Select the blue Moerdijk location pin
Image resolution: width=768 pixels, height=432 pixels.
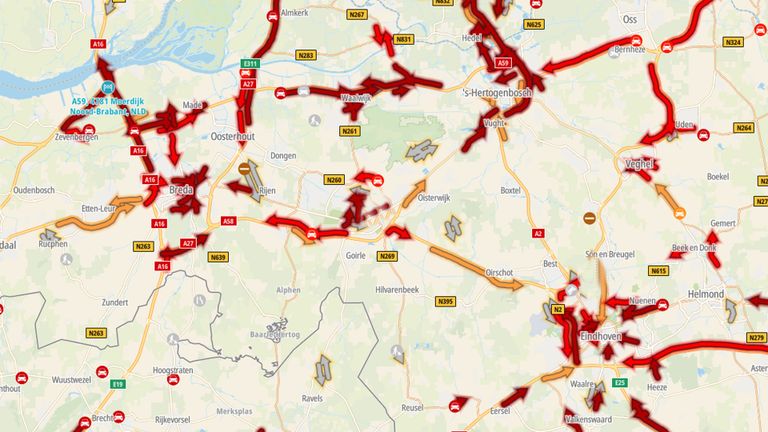coord(108,88)
